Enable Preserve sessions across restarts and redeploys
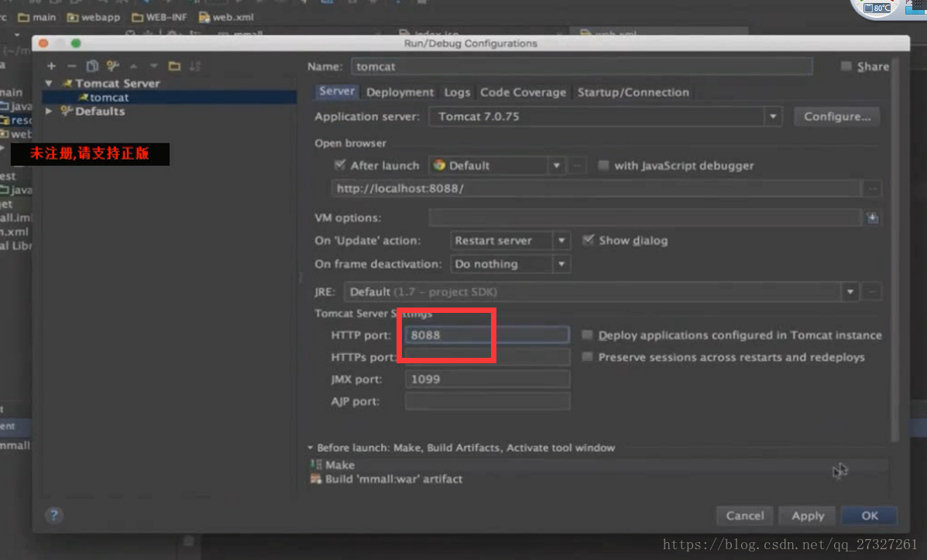The image size is (927, 560). (x=587, y=356)
